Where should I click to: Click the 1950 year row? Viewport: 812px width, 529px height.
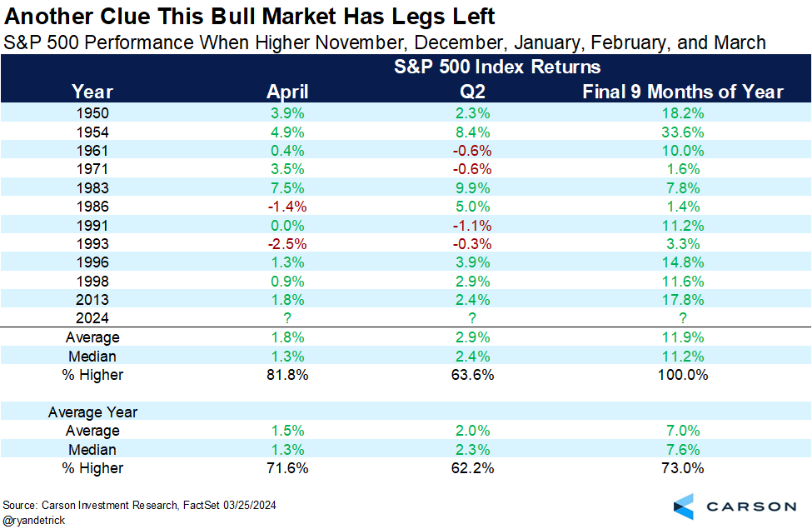[406, 113]
